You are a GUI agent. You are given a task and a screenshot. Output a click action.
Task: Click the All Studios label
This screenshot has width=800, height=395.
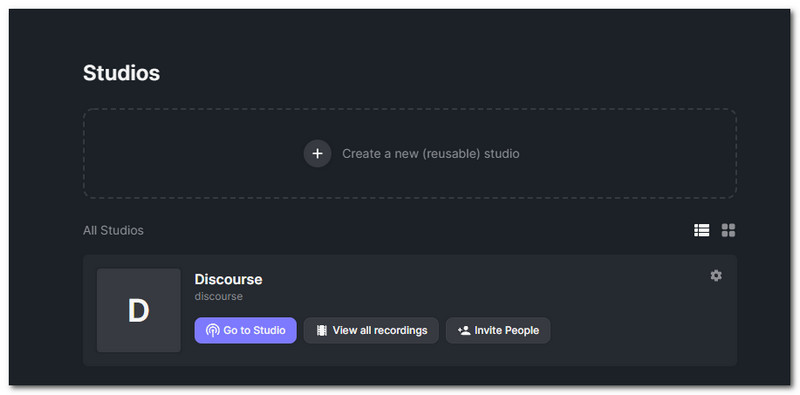pos(113,231)
